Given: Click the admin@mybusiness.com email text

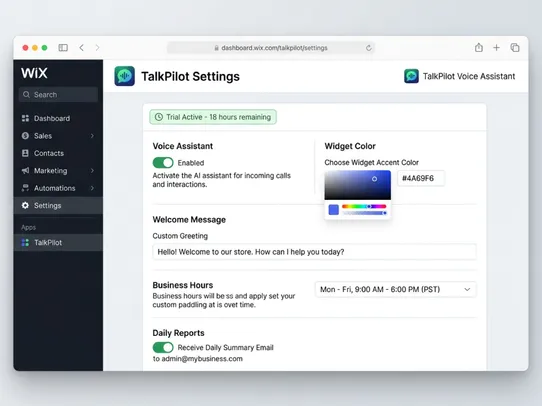Looking at the screenshot, I should click(202, 359).
